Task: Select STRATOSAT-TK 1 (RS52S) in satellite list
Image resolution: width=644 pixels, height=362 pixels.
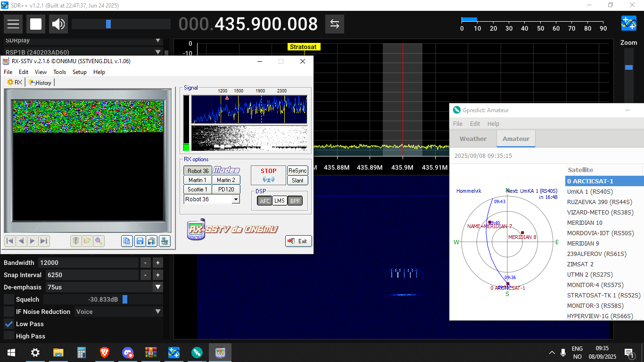Action: point(603,295)
